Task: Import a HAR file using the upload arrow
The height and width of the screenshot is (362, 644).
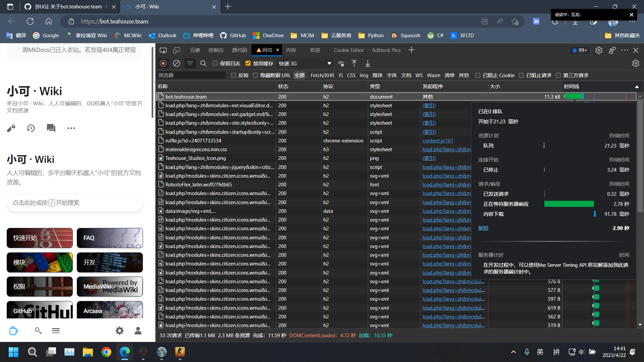Action: coord(354,63)
